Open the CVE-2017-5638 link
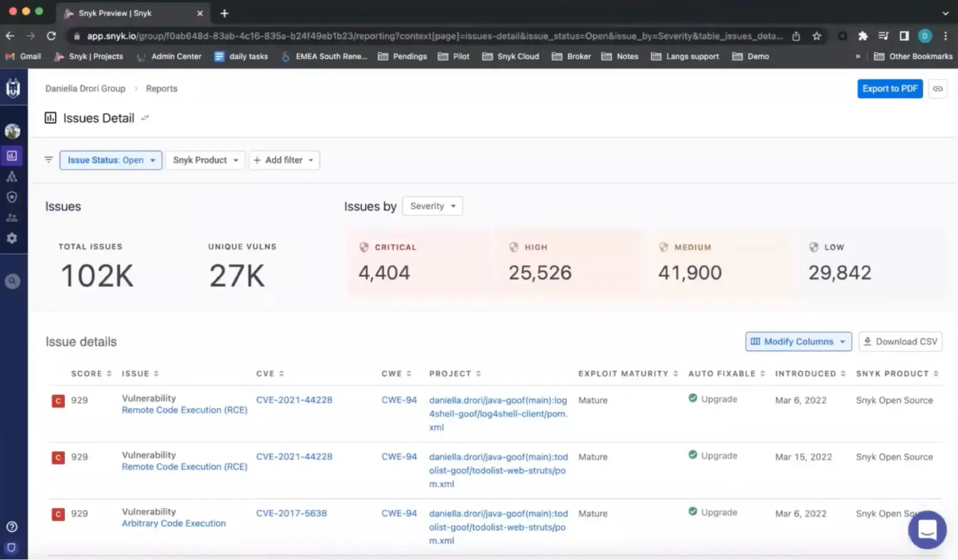 (291, 513)
